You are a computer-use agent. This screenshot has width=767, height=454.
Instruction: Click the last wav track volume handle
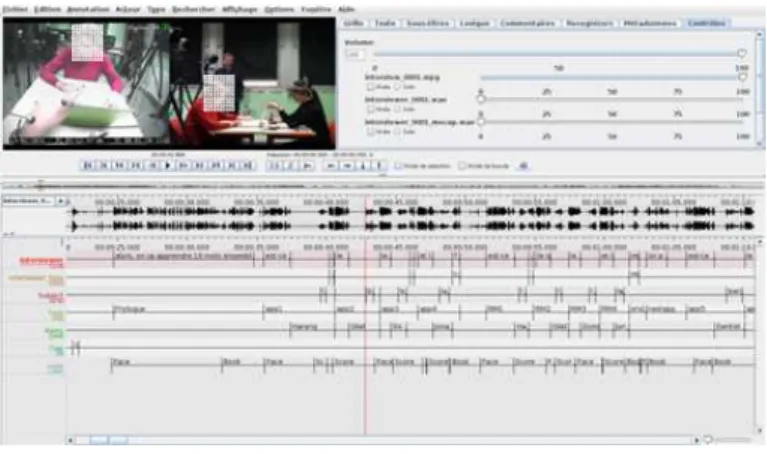tap(481, 122)
